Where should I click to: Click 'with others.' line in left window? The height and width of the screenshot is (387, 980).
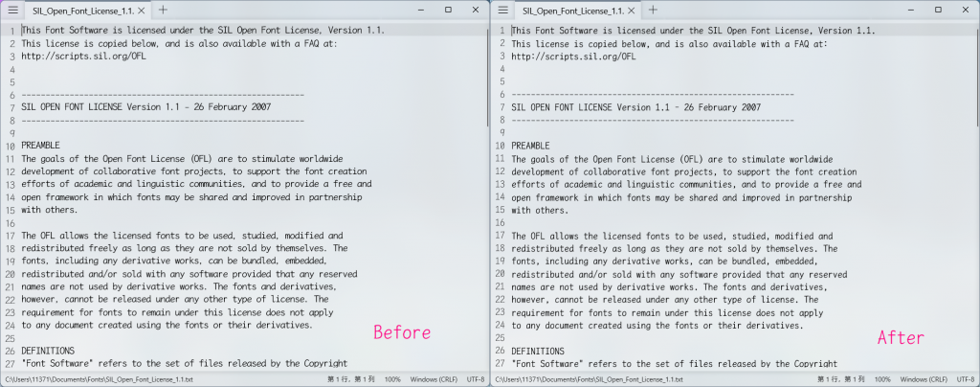[x=50, y=210]
